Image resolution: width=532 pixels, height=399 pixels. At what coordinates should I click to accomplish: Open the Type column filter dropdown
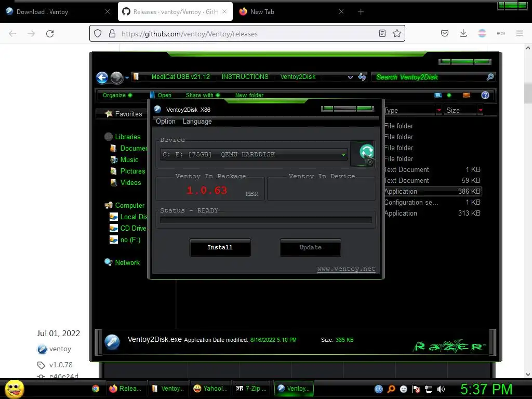point(439,110)
